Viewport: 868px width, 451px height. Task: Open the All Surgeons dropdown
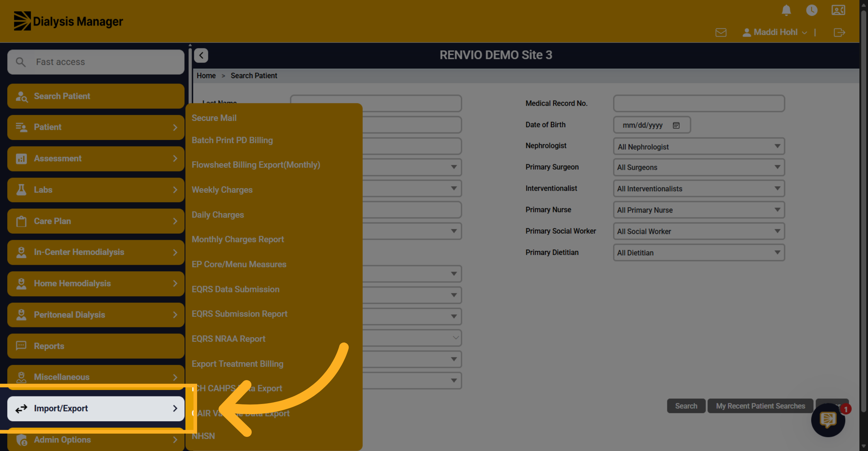click(699, 167)
